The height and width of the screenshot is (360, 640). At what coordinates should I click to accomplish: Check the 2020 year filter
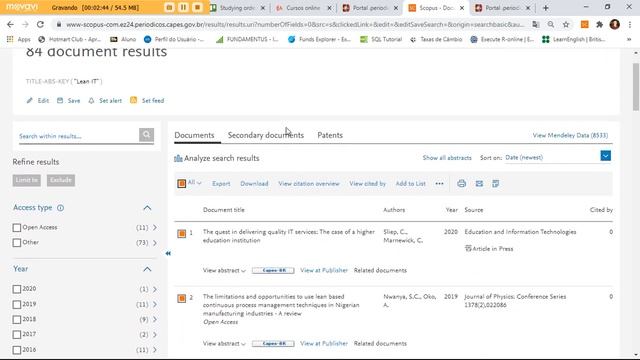[x=17, y=289]
